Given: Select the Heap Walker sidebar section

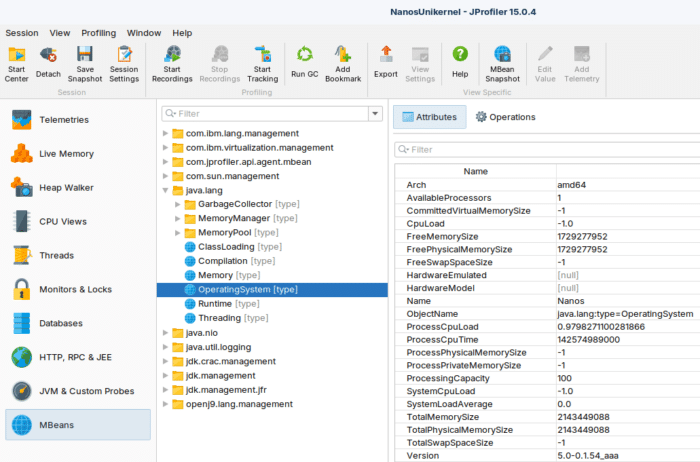Looking at the screenshot, I should (x=66, y=187).
